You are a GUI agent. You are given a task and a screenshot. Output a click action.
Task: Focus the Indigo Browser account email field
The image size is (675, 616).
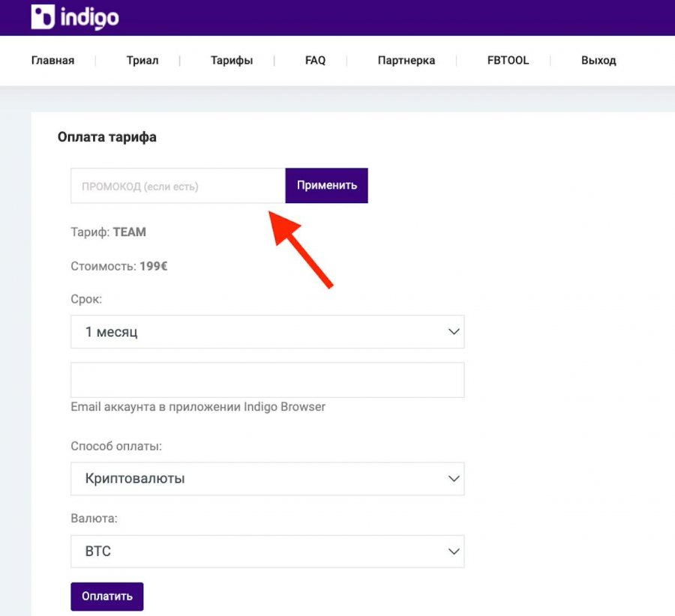(267, 380)
